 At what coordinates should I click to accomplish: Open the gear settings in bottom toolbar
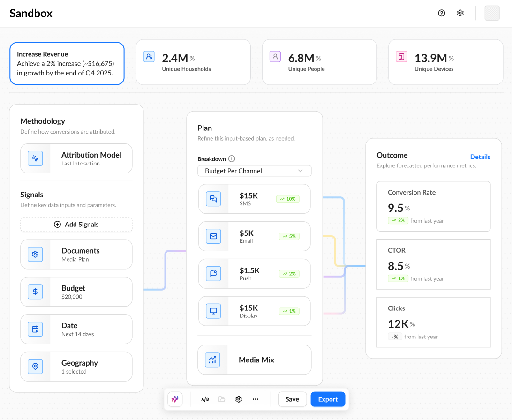pos(239,399)
